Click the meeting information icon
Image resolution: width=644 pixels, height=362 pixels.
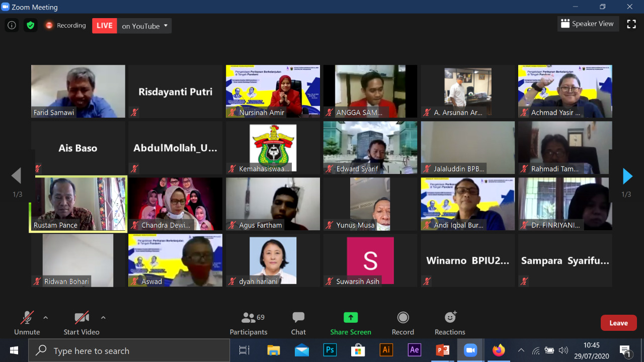pos(11,25)
